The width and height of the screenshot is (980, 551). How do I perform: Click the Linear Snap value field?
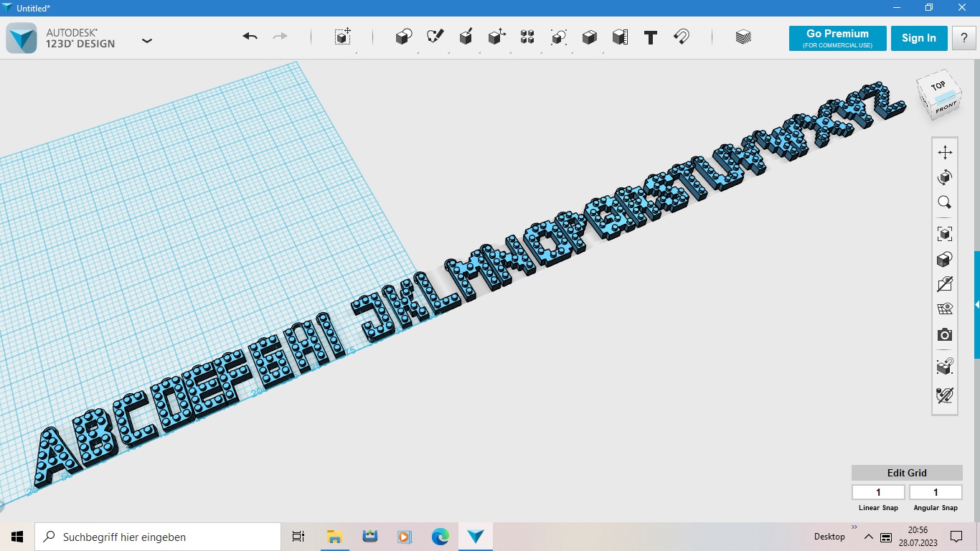point(878,492)
